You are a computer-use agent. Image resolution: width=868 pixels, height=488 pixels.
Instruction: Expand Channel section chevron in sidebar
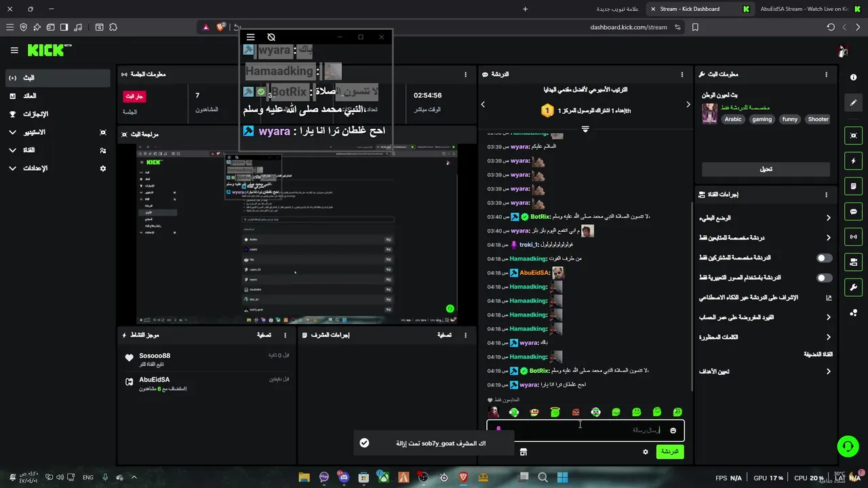13,150
